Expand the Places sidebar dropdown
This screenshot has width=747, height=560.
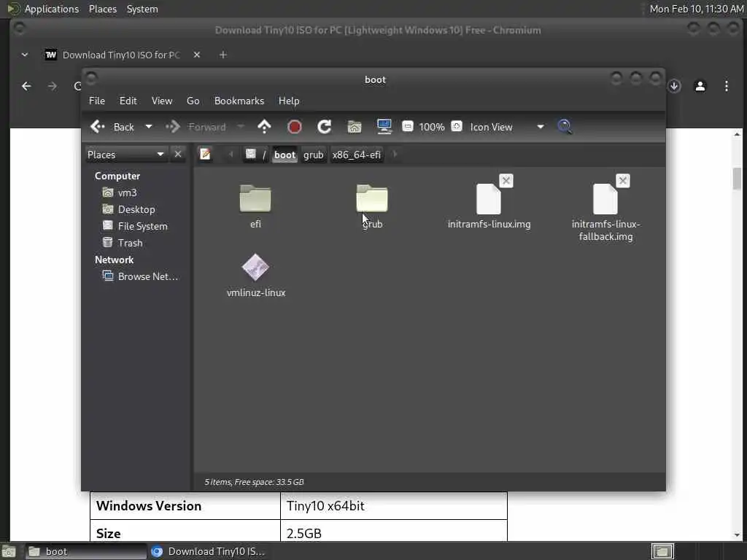tap(125, 155)
